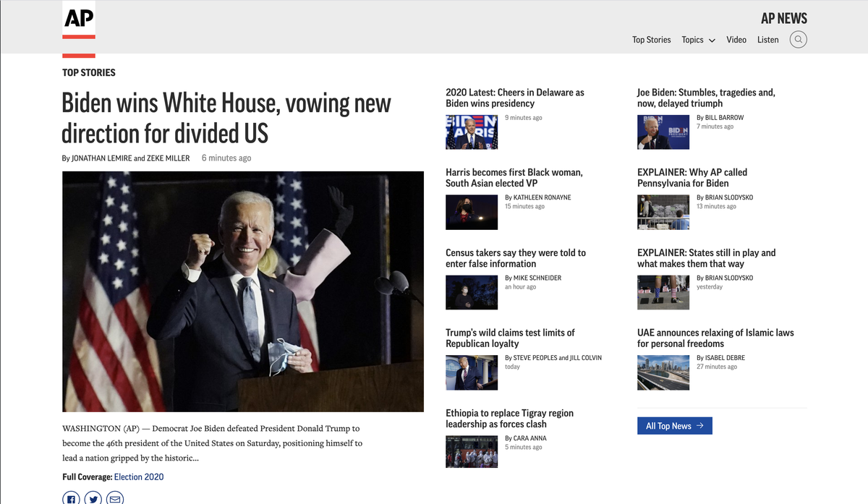Image resolution: width=868 pixels, height=504 pixels.
Task: Open thumbnail for Pennsylvania explainer story
Action: point(663,212)
